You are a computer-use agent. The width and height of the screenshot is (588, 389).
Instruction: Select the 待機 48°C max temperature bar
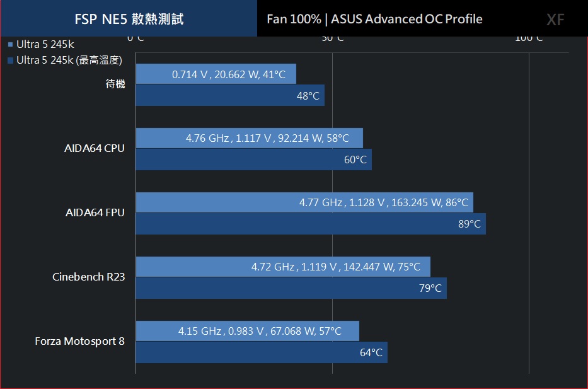[230, 95]
